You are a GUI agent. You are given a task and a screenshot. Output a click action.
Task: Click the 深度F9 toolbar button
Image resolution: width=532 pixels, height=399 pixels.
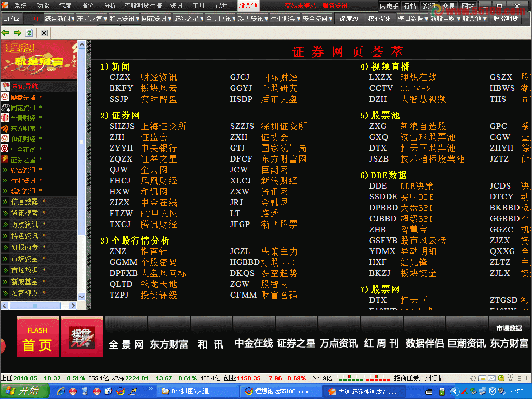349,19
